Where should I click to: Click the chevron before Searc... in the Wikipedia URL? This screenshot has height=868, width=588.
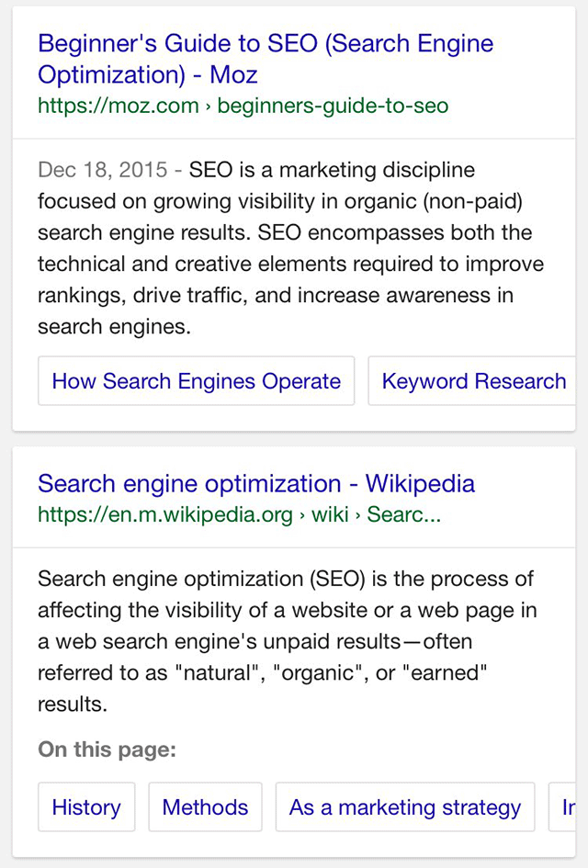[357, 514]
